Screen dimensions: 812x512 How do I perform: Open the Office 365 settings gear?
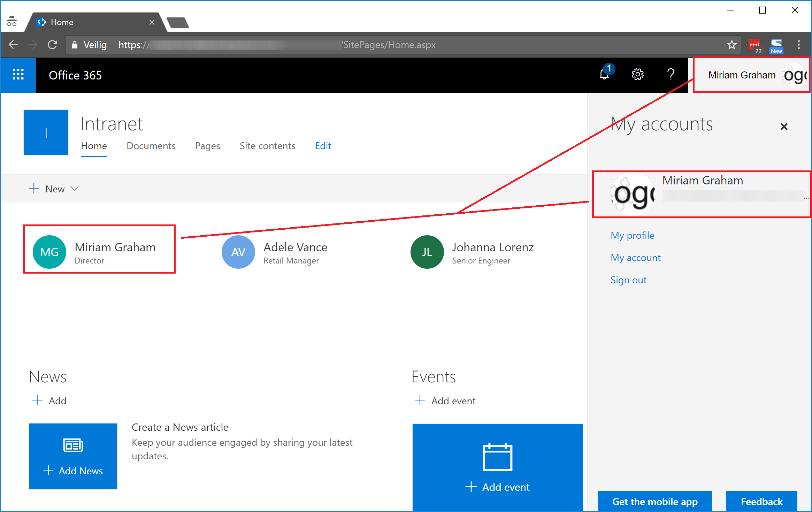[638, 75]
